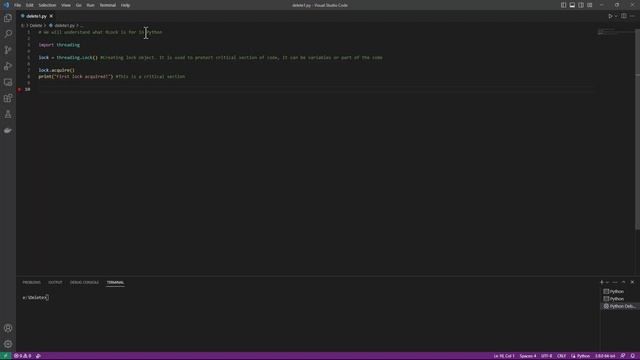Image resolution: width=640 pixels, height=360 pixels.
Task: Select Python interpreter version in status bar
Action: pos(605,356)
